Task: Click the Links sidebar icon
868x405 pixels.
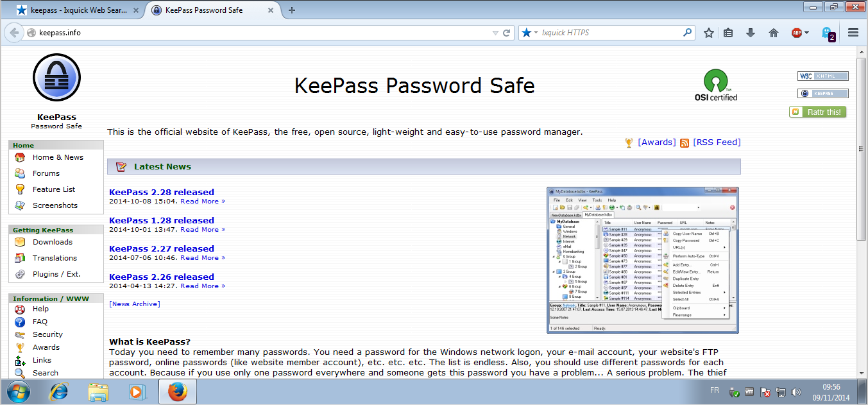Action: 20,360
